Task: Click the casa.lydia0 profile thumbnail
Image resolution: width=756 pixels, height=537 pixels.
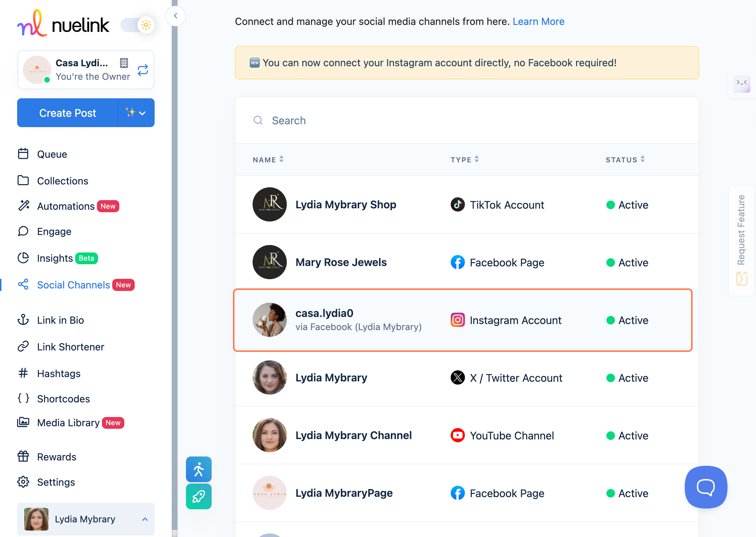Action: 270,320
